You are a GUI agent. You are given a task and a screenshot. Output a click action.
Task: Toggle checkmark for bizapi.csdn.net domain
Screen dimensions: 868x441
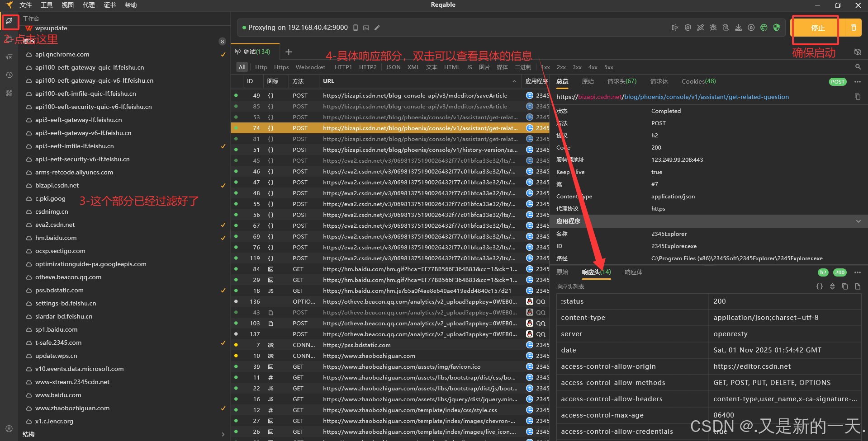click(223, 185)
